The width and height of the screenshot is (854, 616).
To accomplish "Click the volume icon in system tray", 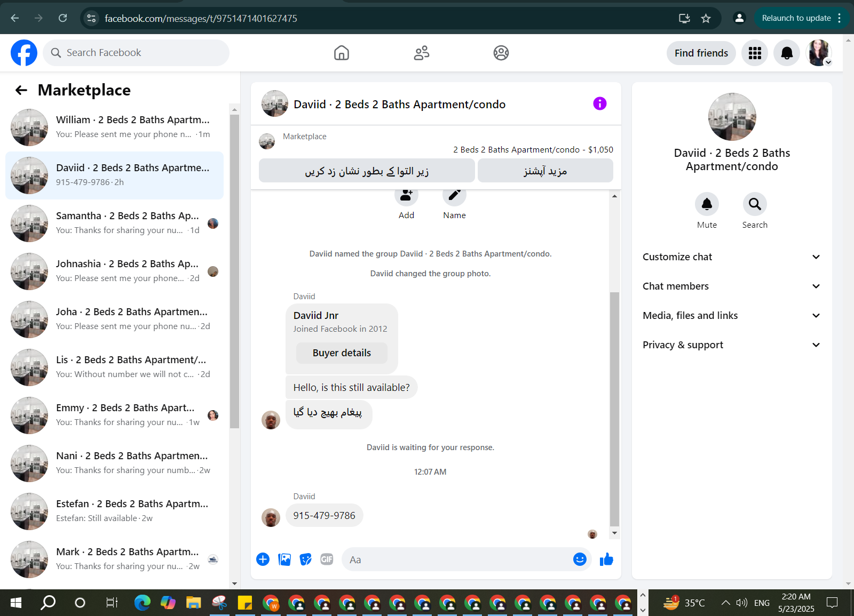I will [x=741, y=603].
